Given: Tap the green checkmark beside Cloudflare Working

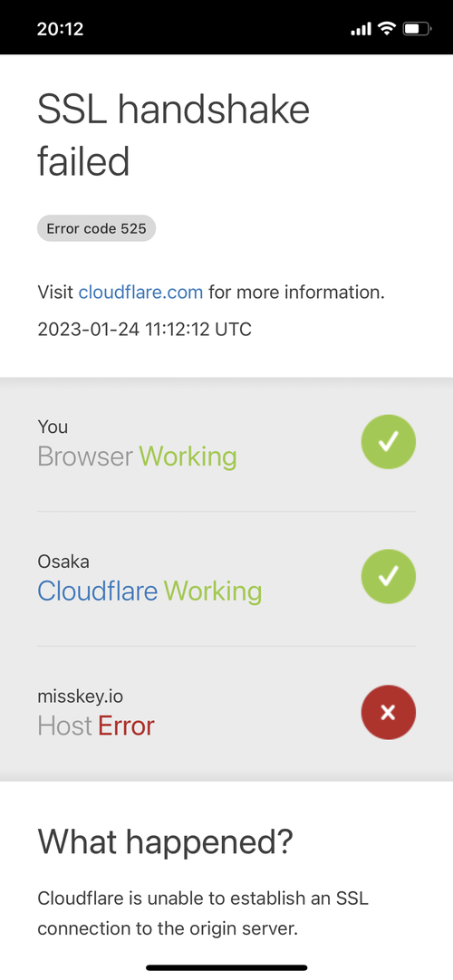Looking at the screenshot, I should (388, 576).
